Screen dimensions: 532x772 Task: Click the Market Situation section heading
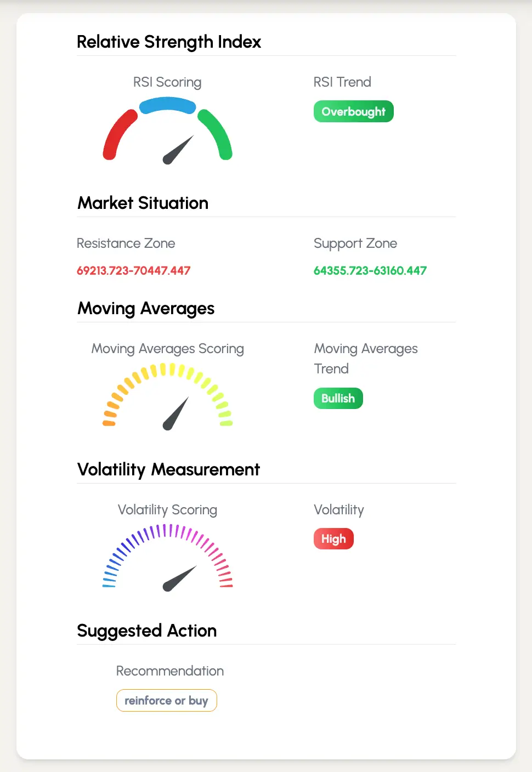click(143, 203)
